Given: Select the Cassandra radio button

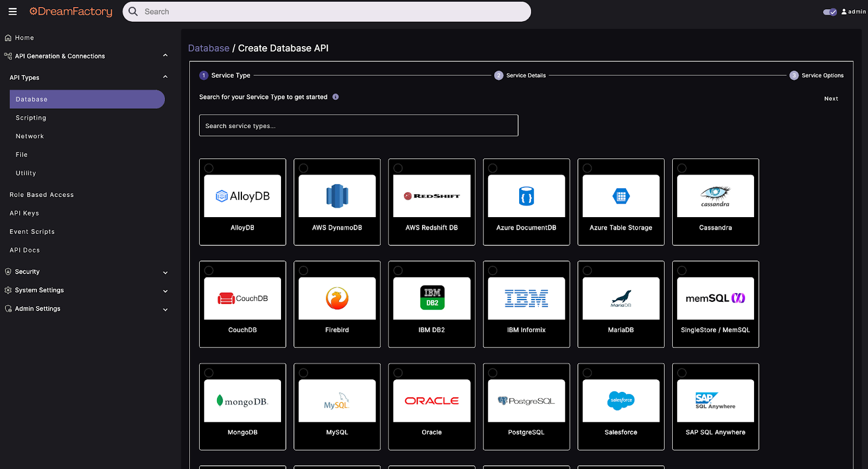Looking at the screenshot, I should point(682,168).
